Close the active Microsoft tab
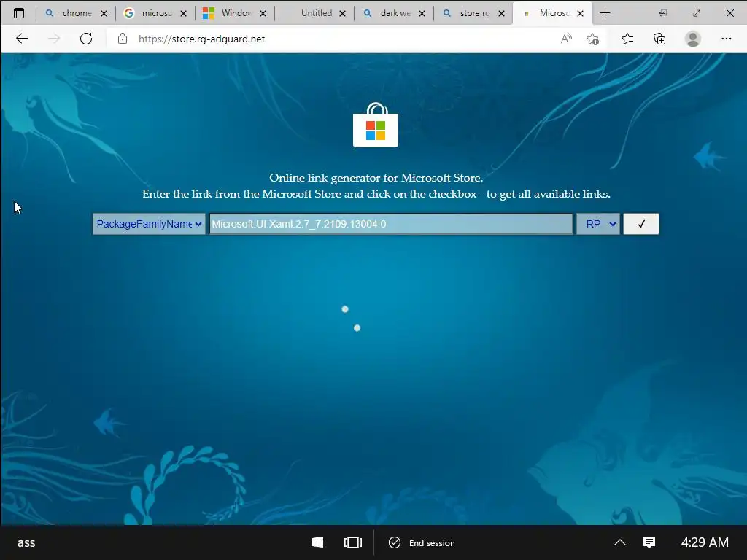747x560 pixels. tap(580, 14)
